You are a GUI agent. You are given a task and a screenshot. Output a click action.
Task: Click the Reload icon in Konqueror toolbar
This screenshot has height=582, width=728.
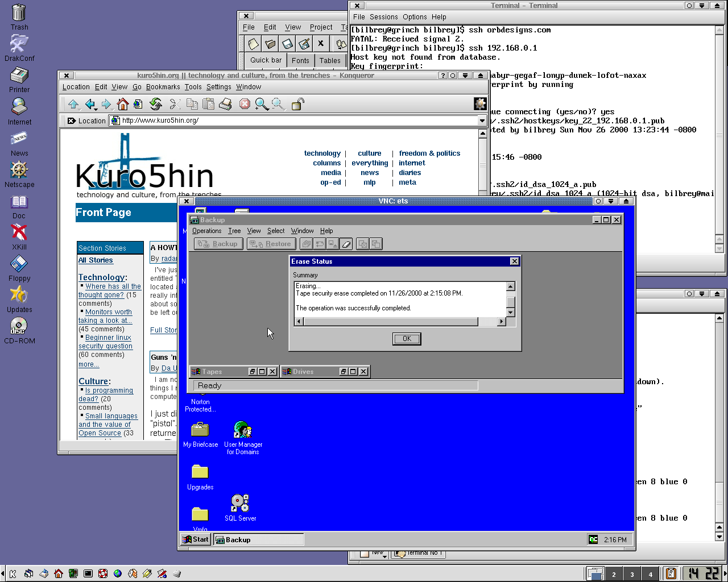click(x=155, y=104)
